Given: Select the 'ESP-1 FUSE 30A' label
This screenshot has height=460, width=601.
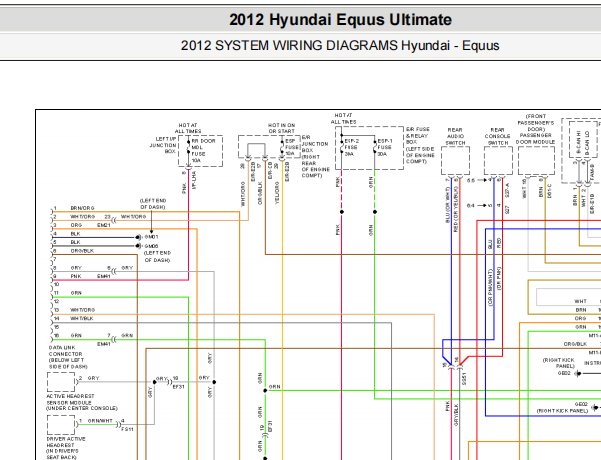Looking at the screenshot, I should tap(384, 148).
